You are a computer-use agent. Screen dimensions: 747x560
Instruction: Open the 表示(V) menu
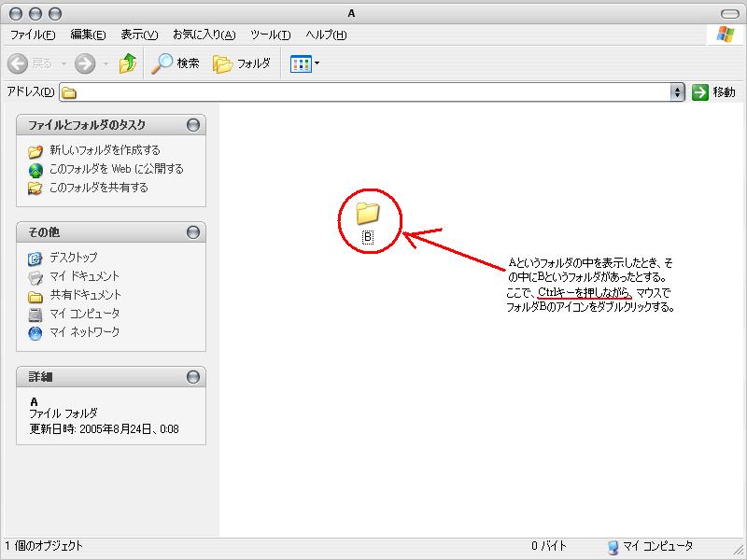tap(139, 35)
